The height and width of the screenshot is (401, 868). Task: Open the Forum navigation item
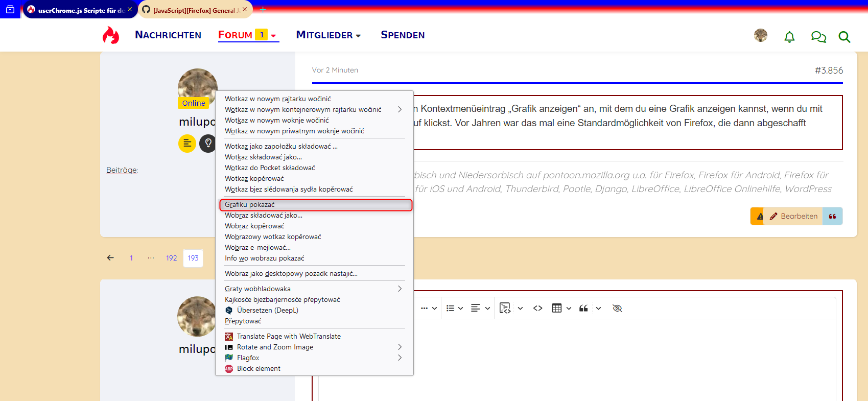[x=235, y=35]
